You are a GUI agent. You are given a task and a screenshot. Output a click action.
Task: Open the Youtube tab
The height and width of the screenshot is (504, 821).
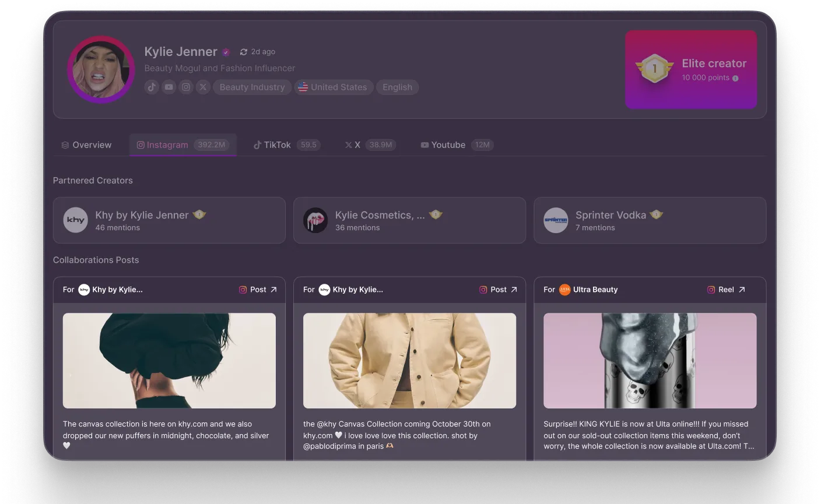[457, 145]
